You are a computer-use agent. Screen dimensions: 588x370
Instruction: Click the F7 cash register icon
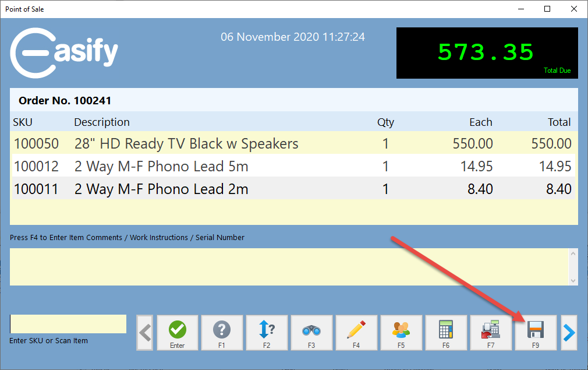pos(491,333)
